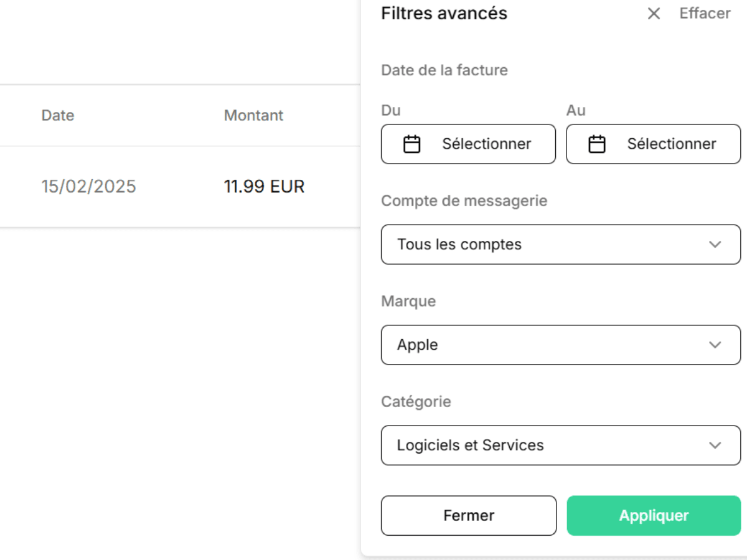Open the "Marque" dropdown showing Apple
The width and height of the screenshot is (747, 560).
pos(560,345)
